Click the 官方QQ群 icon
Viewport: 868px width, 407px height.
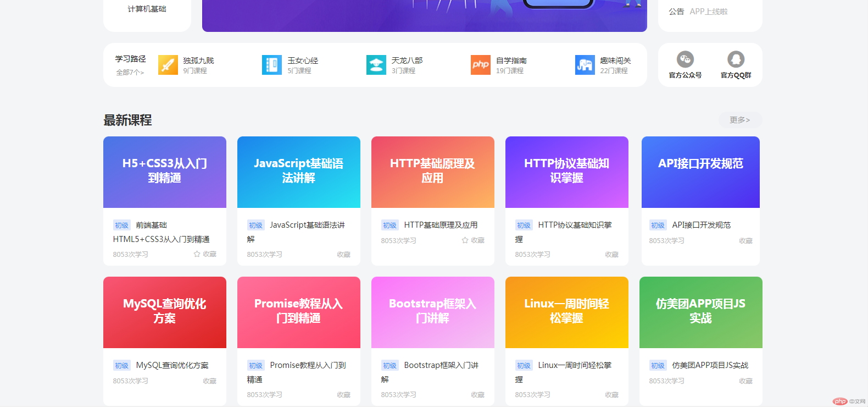[x=736, y=59]
